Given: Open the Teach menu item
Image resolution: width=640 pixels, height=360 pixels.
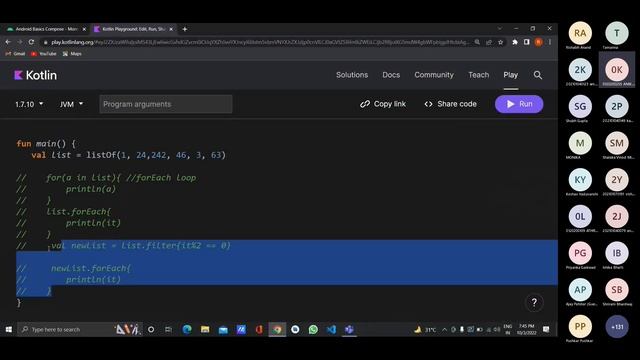Looking at the screenshot, I should coord(478,75).
